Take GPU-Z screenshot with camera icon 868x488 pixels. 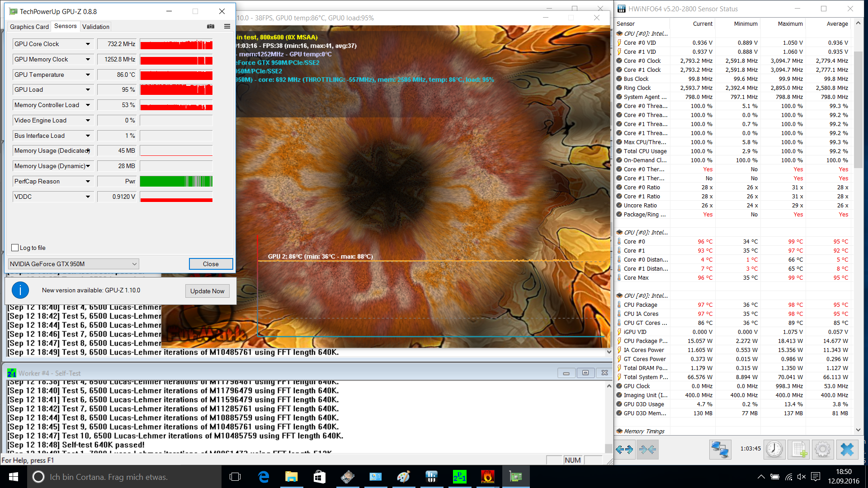point(211,26)
